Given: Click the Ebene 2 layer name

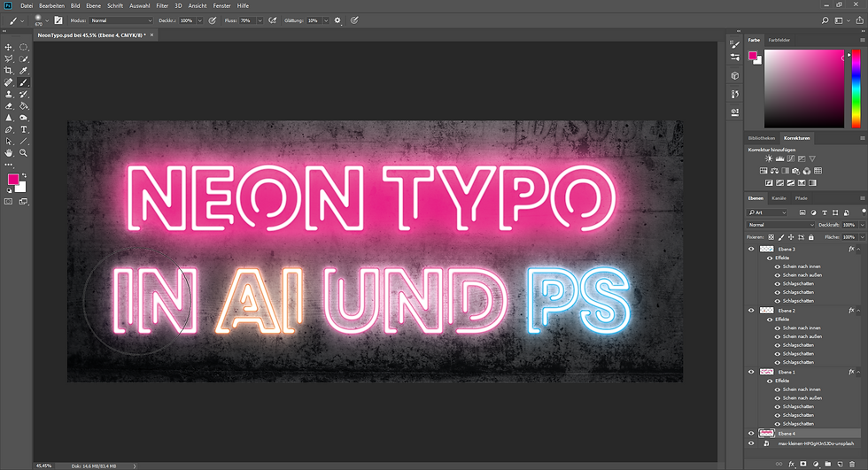Looking at the screenshot, I should pos(787,311).
